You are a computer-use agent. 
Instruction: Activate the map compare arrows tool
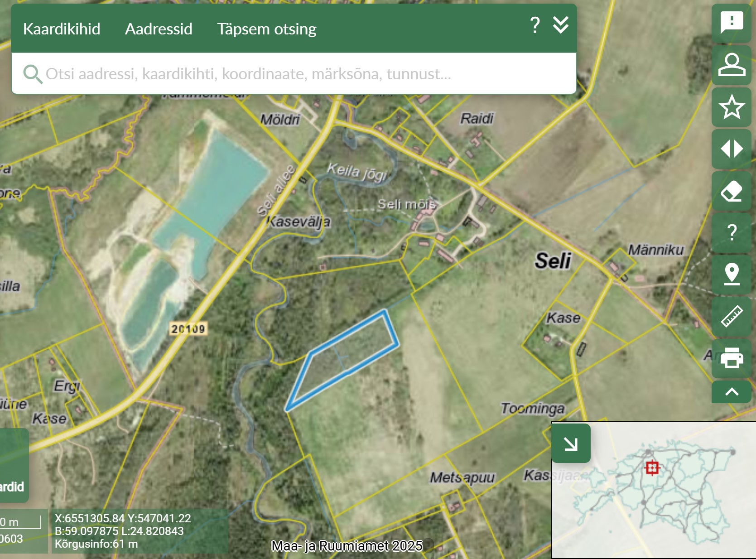pos(731,149)
